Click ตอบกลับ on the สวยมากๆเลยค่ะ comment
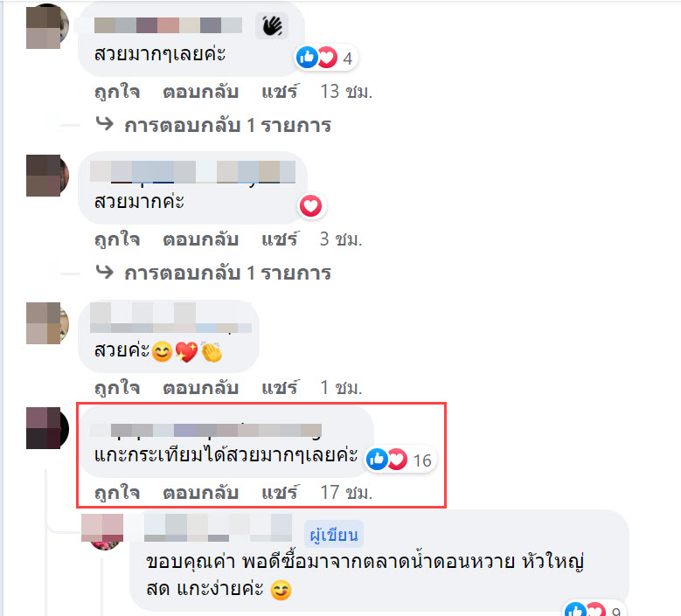Viewport: 681px width, 616px height. (x=201, y=92)
